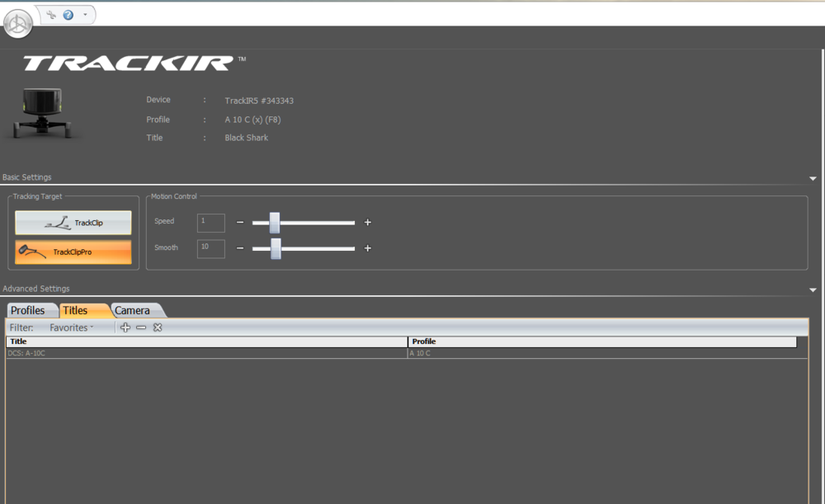Increase Smooth with plus icon
825x504 pixels.
click(x=368, y=248)
